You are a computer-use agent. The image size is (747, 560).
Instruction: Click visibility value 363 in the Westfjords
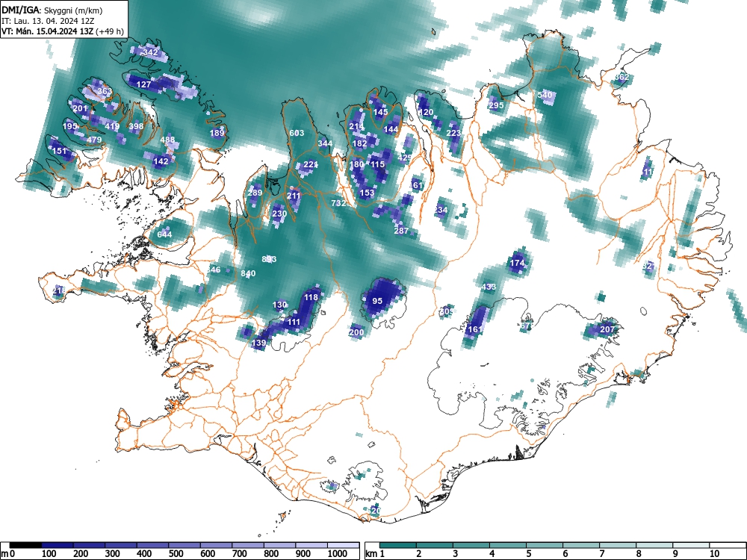tap(105, 91)
